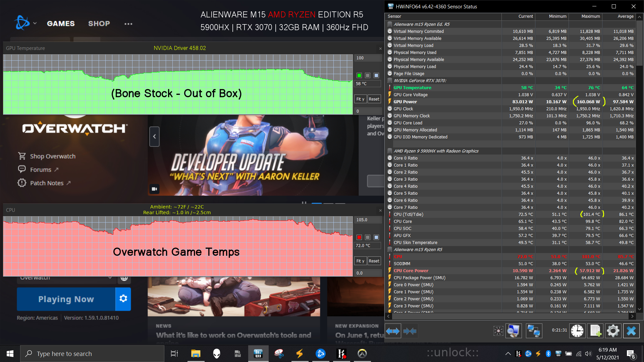Toggle the middle gray square in GPU Temperature graph
The image size is (644, 362).
click(x=368, y=75)
